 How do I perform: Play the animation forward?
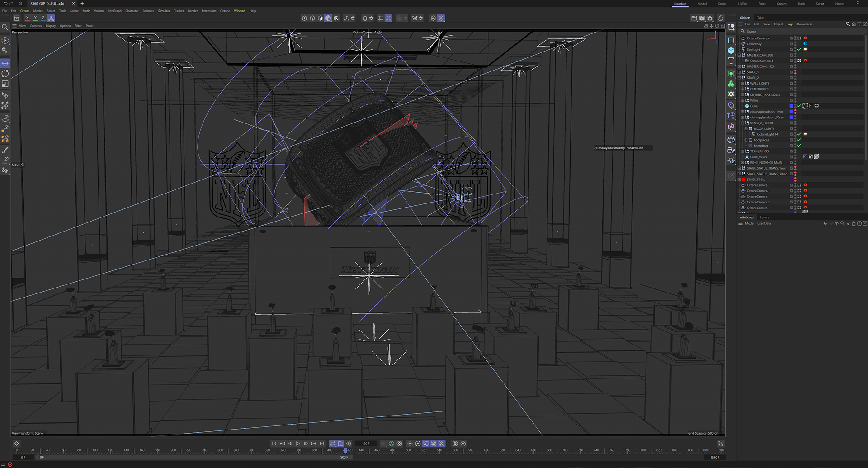point(298,444)
